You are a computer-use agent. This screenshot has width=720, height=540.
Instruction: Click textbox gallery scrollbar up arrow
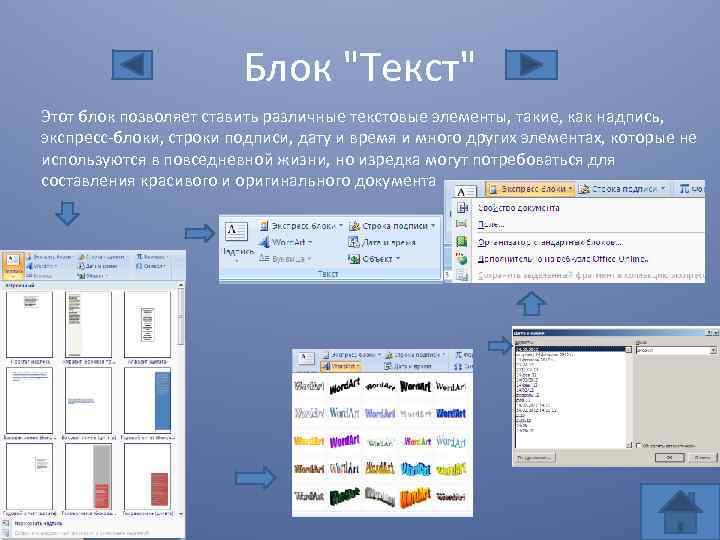pos(180,286)
